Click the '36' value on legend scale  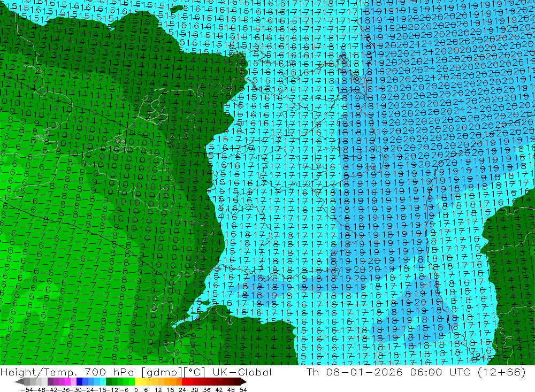click(x=207, y=390)
